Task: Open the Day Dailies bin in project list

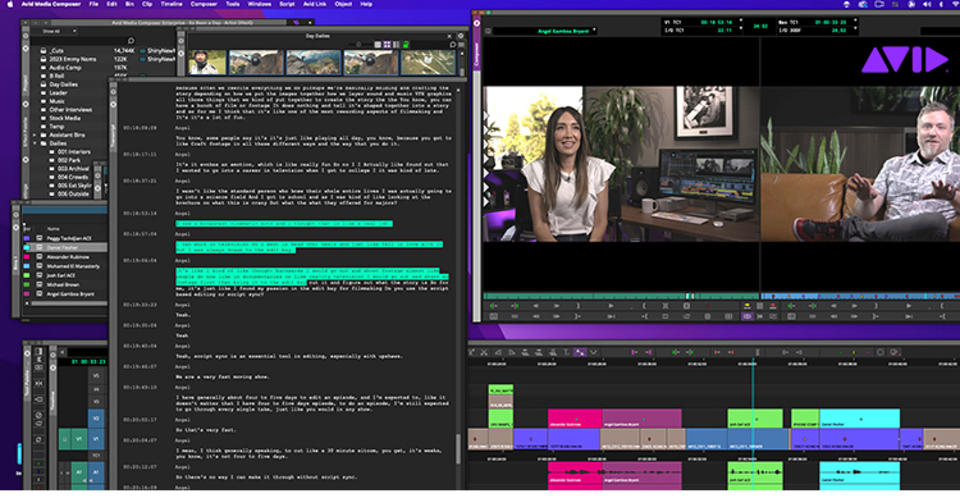Action: [63, 85]
